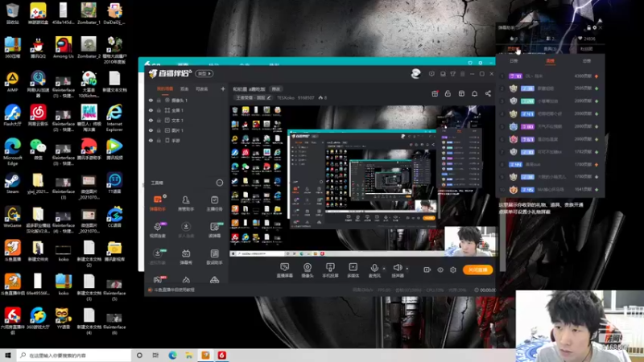
Task: Switch to 周榜 weekly ranking tab
Action: coord(551,61)
